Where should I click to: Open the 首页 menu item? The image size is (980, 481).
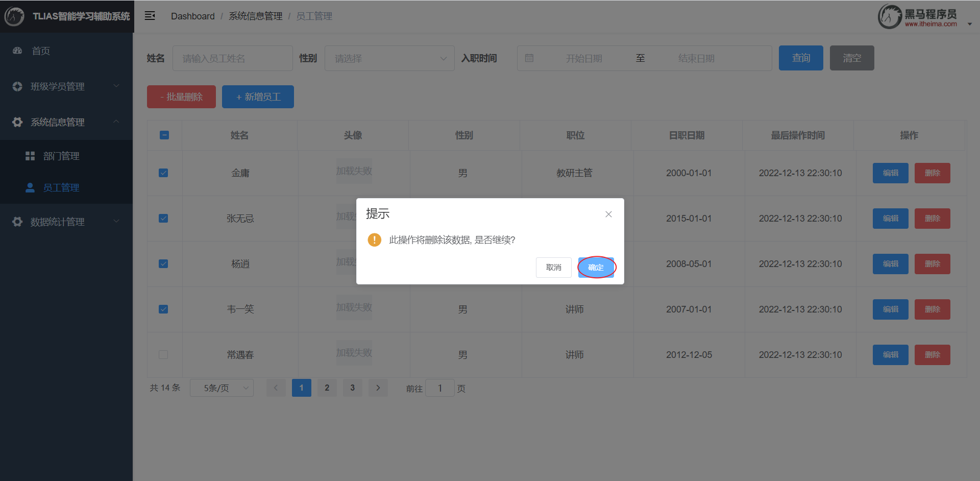(x=41, y=51)
